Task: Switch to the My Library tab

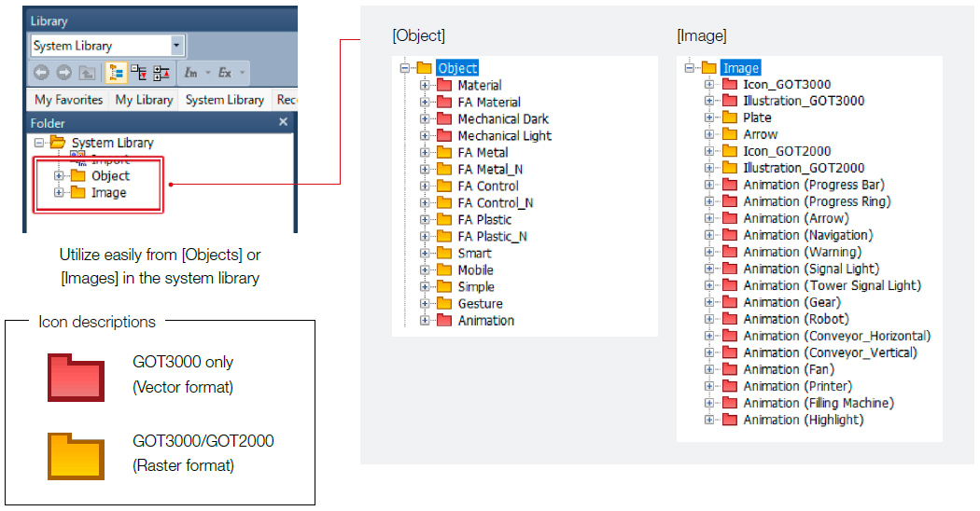Action: pyautogui.click(x=144, y=100)
